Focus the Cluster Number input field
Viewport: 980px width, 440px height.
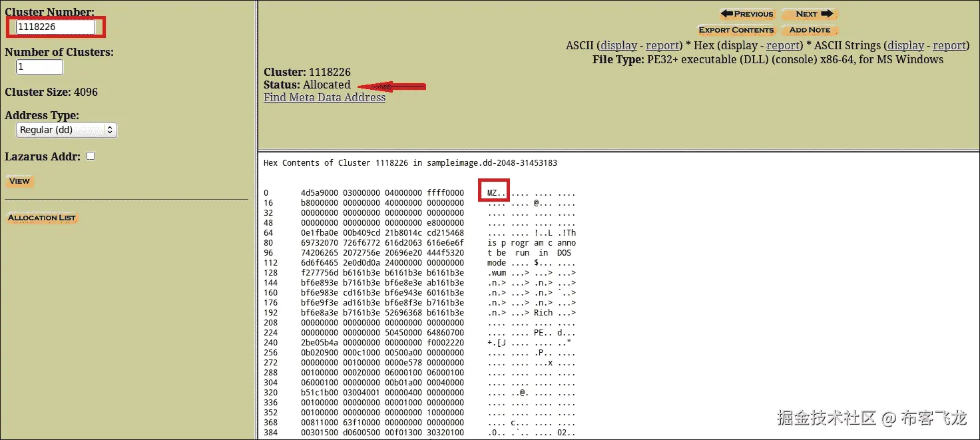click(x=56, y=27)
